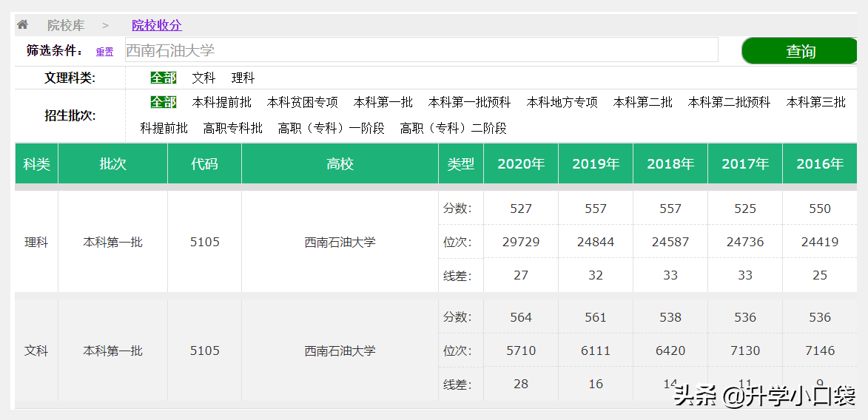This screenshot has height=420, width=868.
Task: Click the 2019年 column header
Action: [596, 164]
